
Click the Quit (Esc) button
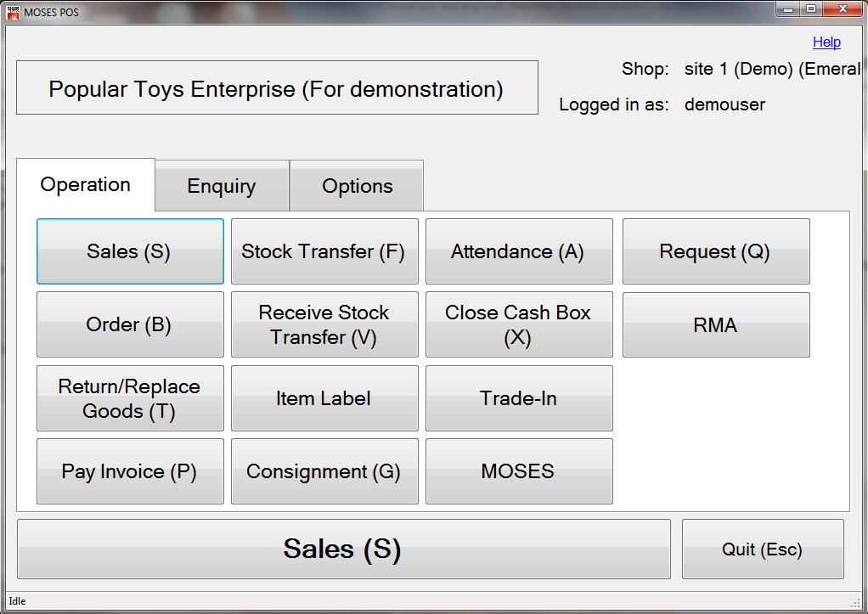[763, 549]
